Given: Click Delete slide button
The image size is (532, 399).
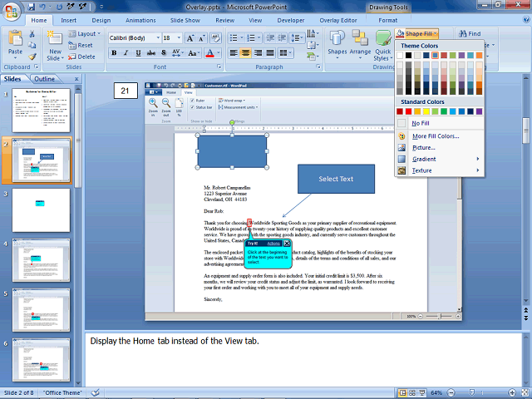Looking at the screenshot, I should click(81, 57).
